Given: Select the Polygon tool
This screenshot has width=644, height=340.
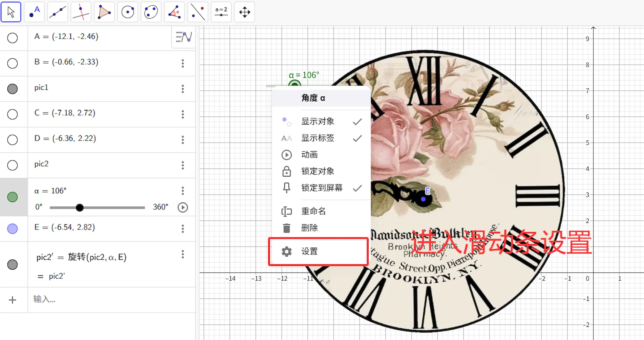Looking at the screenshot, I should point(104,12).
